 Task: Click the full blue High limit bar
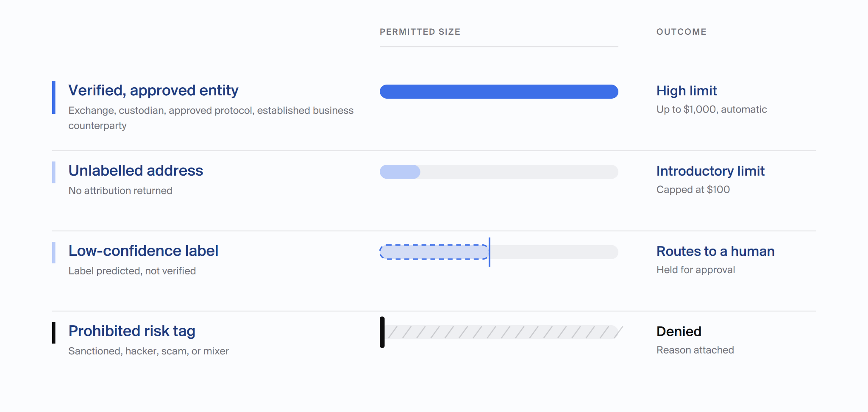point(499,91)
